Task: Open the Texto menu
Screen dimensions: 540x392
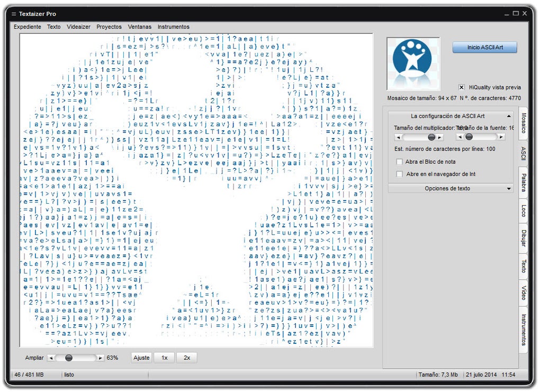Action: click(x=53, y=26)
